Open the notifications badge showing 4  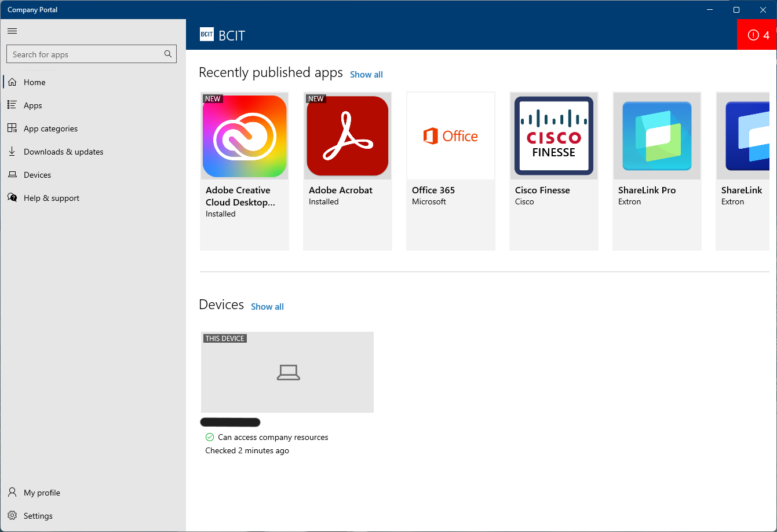(757, 35)
